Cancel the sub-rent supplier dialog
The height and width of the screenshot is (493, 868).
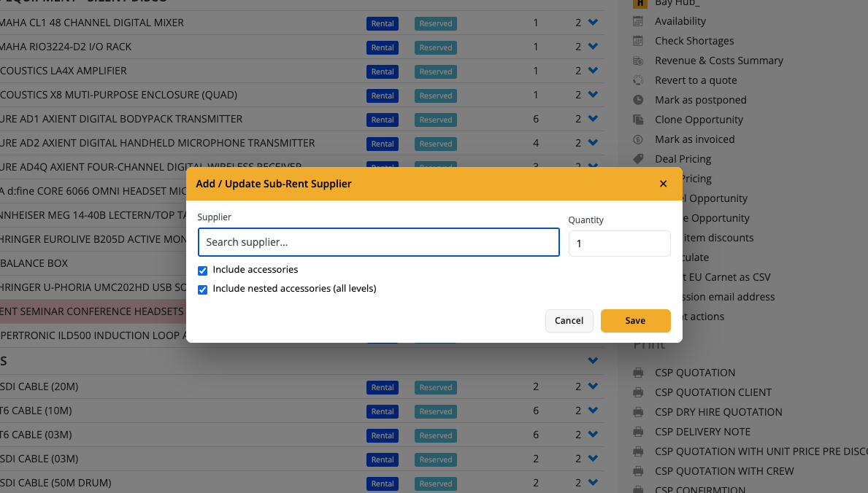point(569,321)
